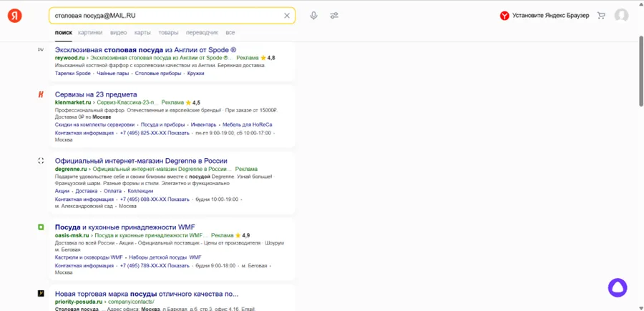Click the Yandex logo icon

point(14,16)
